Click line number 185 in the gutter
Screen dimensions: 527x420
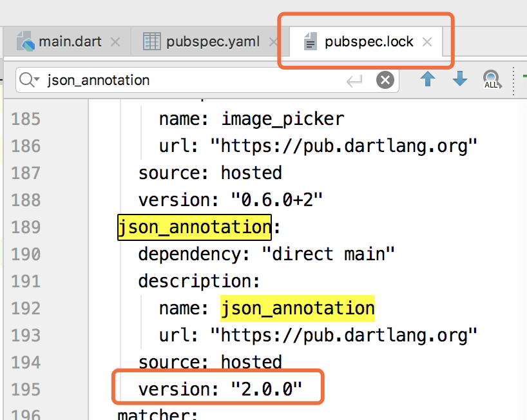[x=26, y=119]
